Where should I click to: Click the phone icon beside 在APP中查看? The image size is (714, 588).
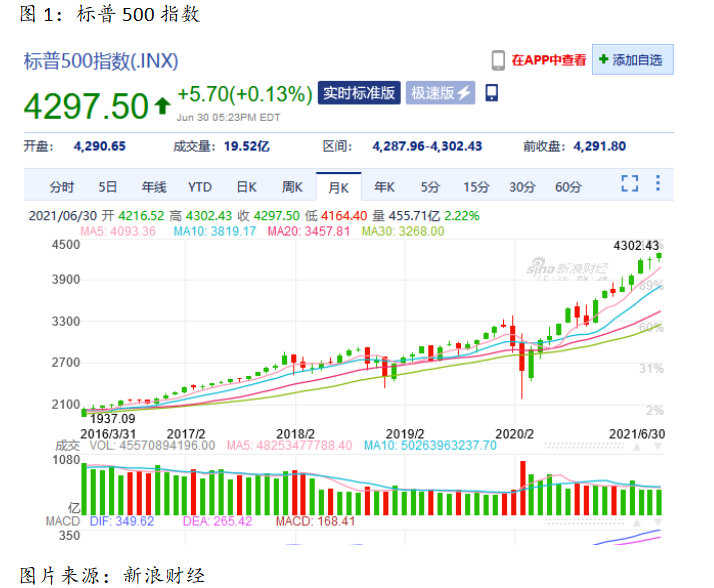tap(498, 60)
